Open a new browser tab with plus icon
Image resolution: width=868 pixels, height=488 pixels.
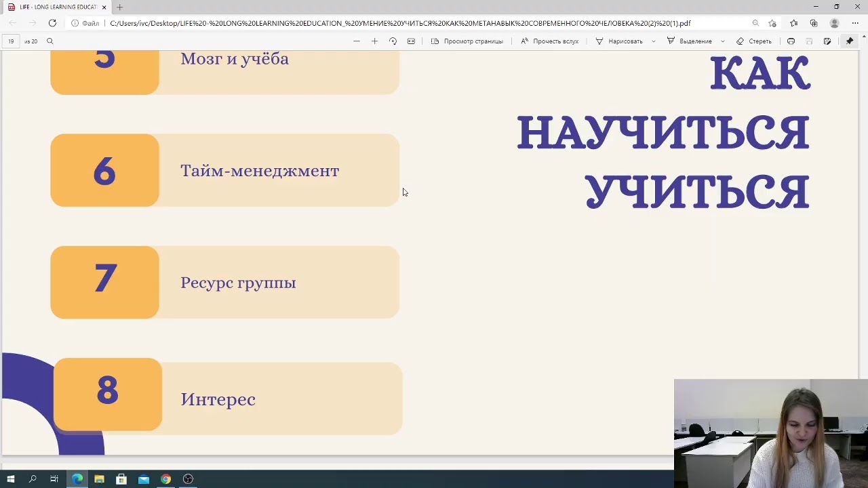click(x=119, y=7)
